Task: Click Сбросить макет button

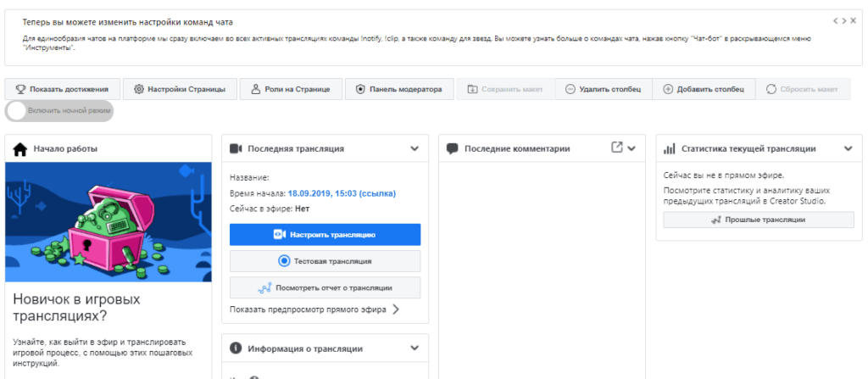Action: (x=802, y=89)
